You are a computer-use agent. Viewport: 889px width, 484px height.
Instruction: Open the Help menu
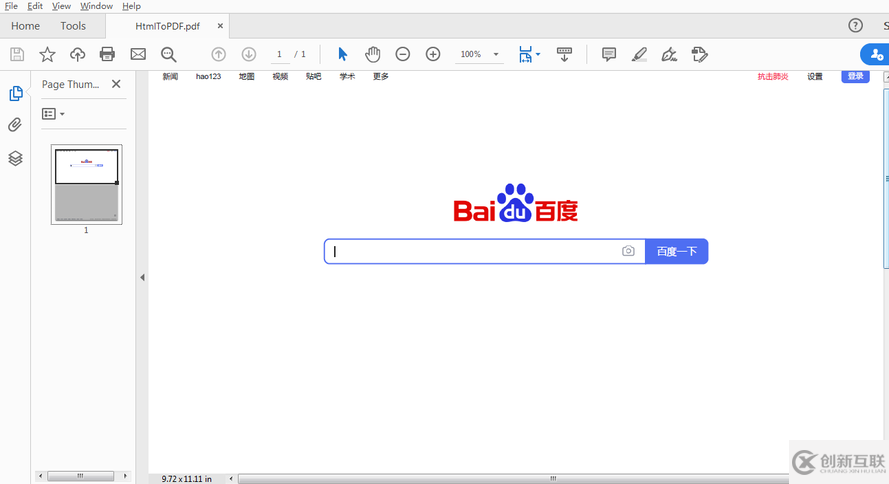click(132, 6)
